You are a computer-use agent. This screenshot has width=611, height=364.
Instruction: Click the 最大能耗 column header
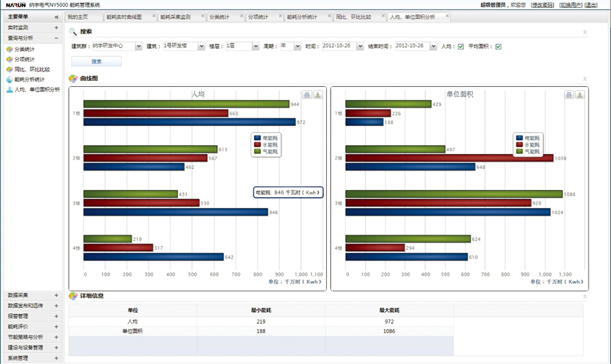click(389, 310)
